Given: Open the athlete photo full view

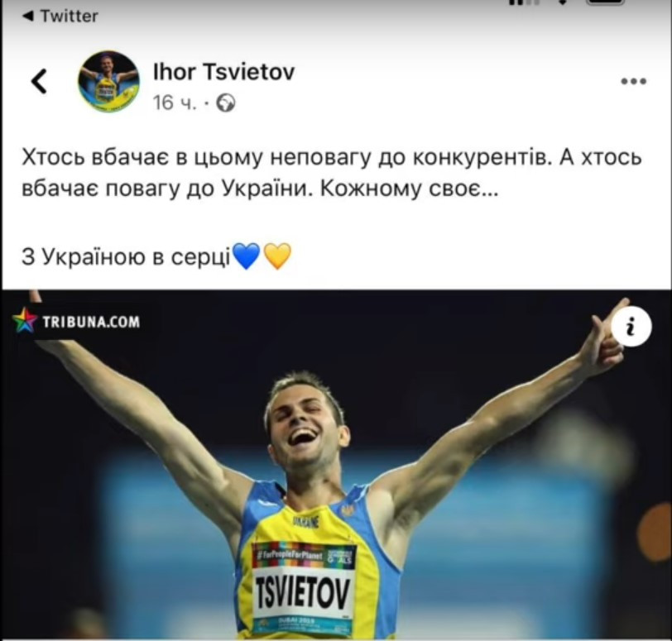Looking at the screenshot, I should point(336,465).
